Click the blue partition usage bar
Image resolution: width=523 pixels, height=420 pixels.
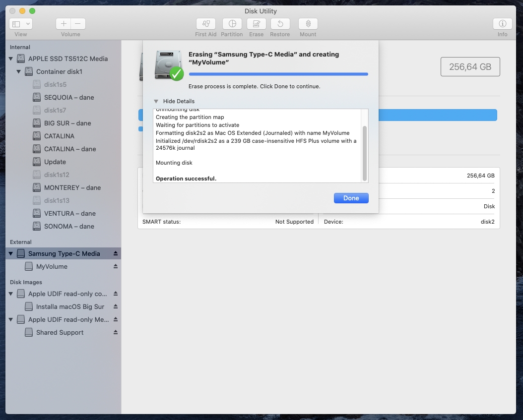[438, 115]
